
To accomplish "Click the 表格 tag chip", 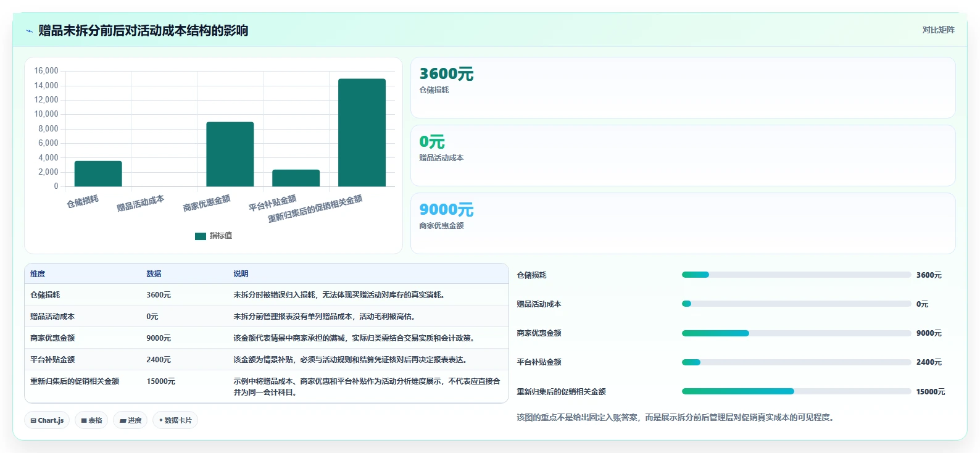I will click(x=91, y=420).
